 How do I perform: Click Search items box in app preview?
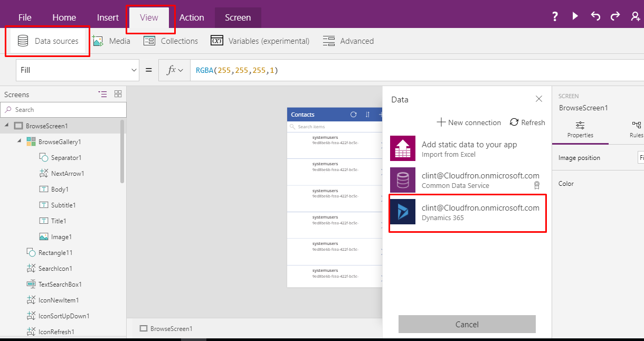(335, 127)
